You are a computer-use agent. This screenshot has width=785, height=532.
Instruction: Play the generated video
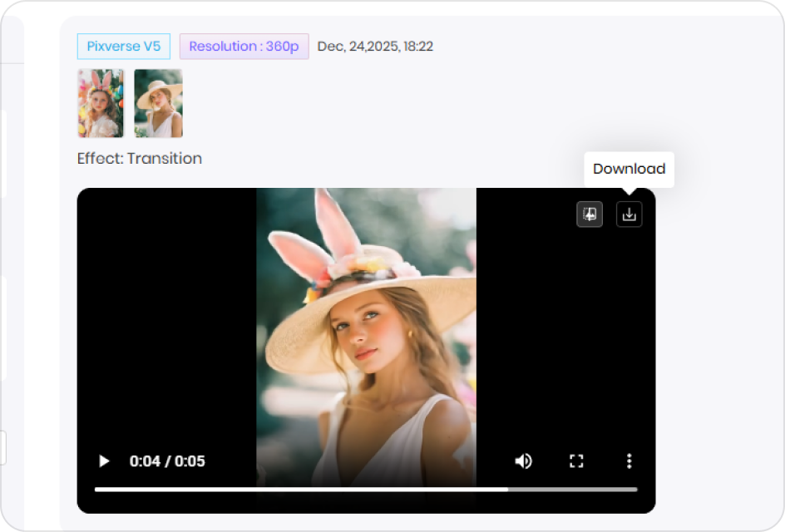[104, 461]
